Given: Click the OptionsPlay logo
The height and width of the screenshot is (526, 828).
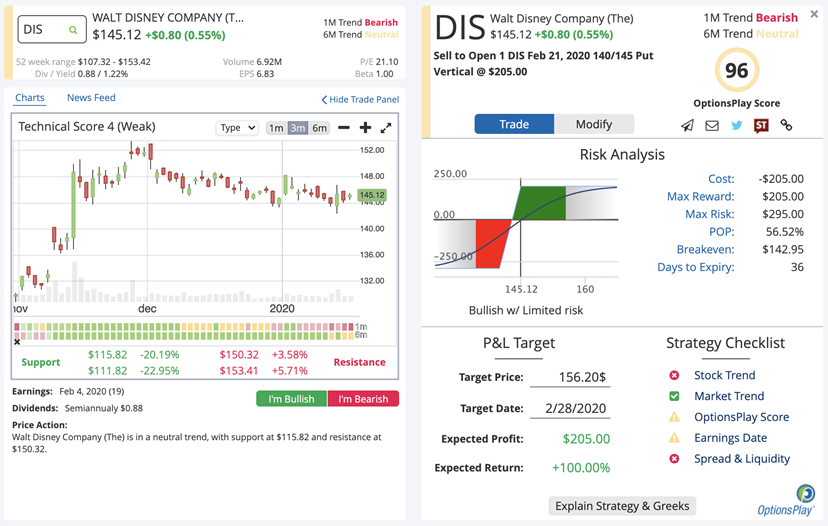Looking at the screenshot, I should point(786,500).
